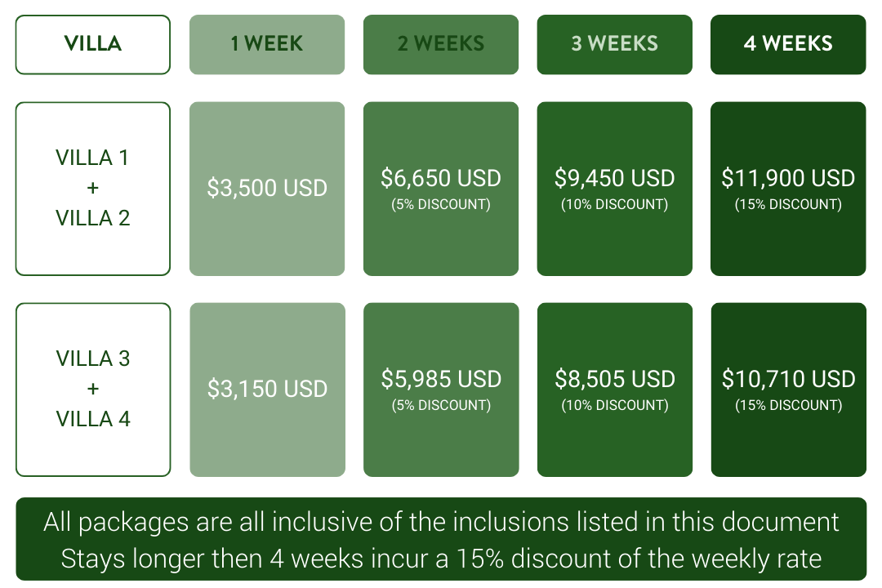Choose the $8,505 USD price tile
882x588 pixels.
coord(615,390)
